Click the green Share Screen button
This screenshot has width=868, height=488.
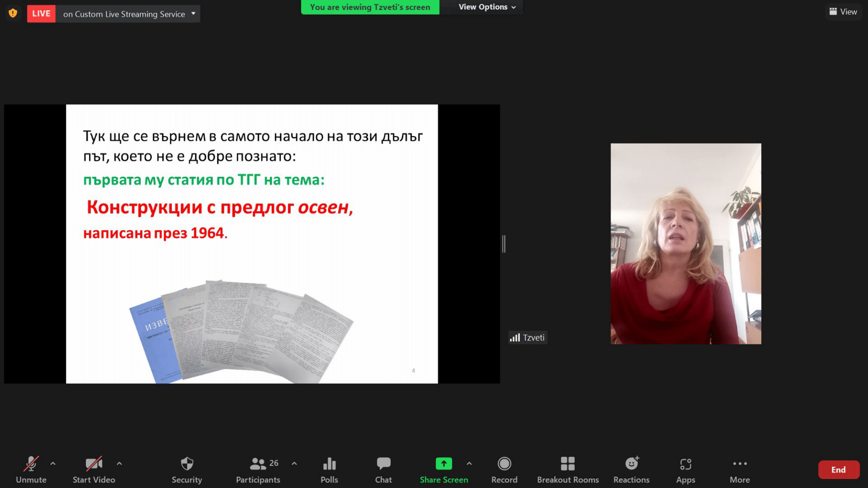(x=444, y=464)
